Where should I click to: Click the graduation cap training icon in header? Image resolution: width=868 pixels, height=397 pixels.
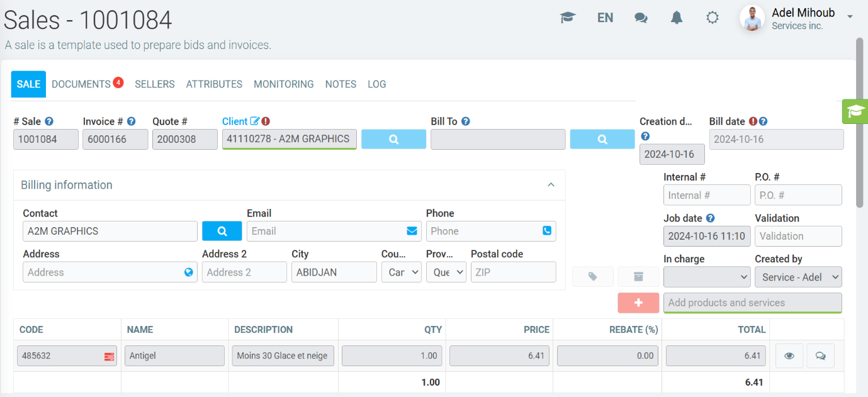(x=568, y=18)
